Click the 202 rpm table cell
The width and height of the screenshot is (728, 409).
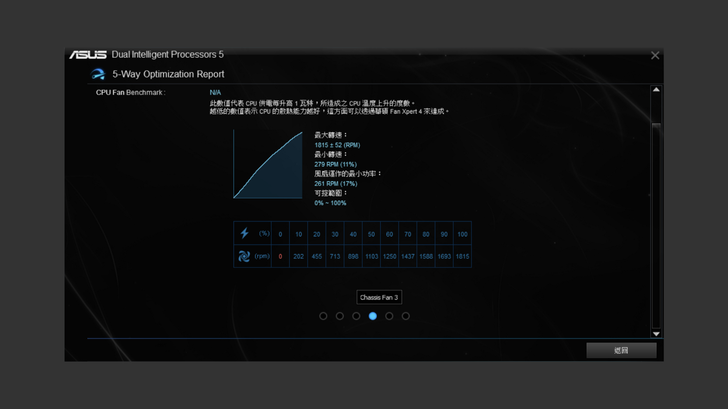pyautogui.click(x=299, y=256)
